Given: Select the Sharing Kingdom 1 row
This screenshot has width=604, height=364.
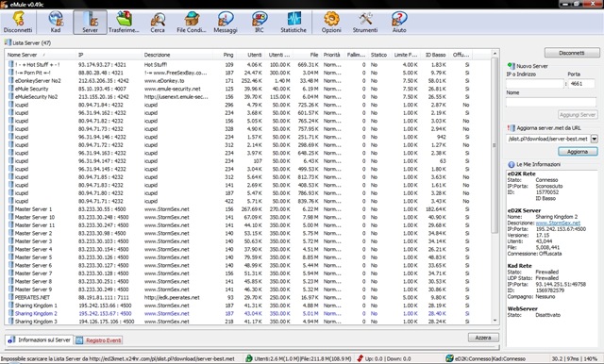Looking at the screenshot, I should (240, 306).
